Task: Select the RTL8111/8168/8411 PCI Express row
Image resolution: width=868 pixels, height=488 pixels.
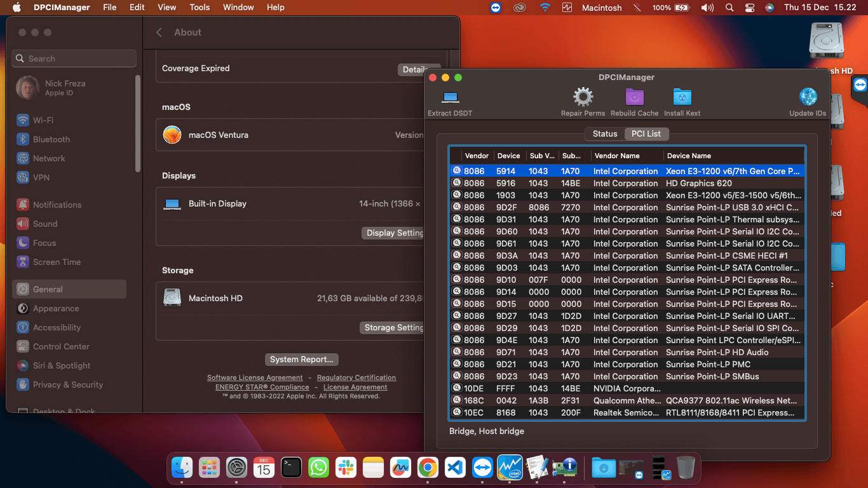Action: 627,412
